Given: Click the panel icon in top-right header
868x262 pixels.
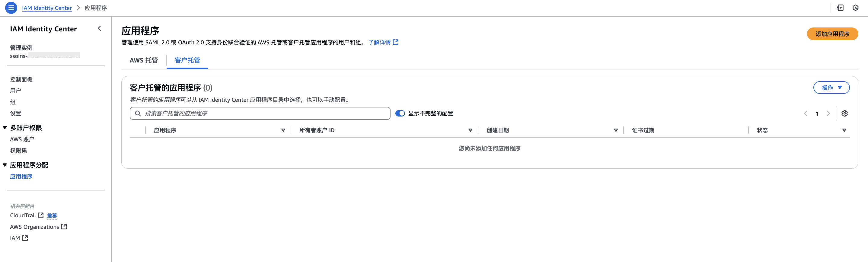Looking at the screenshot, I should (840, 8).
